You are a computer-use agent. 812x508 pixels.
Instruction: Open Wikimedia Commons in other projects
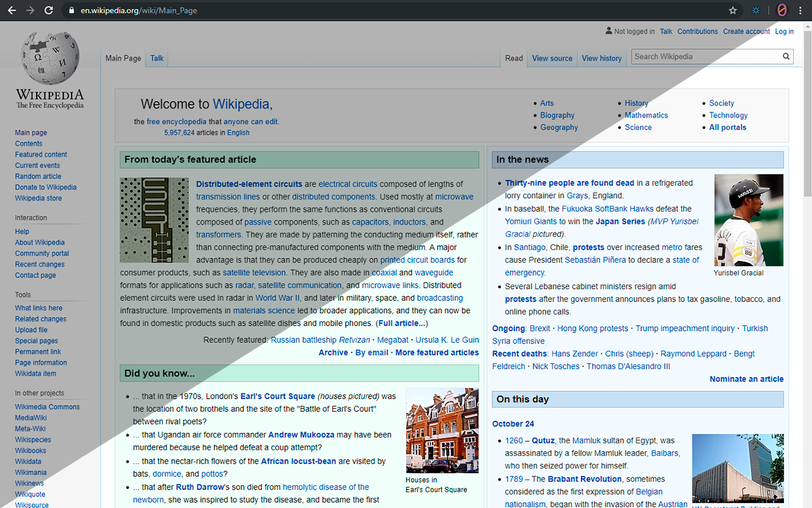tap(48, 407)
